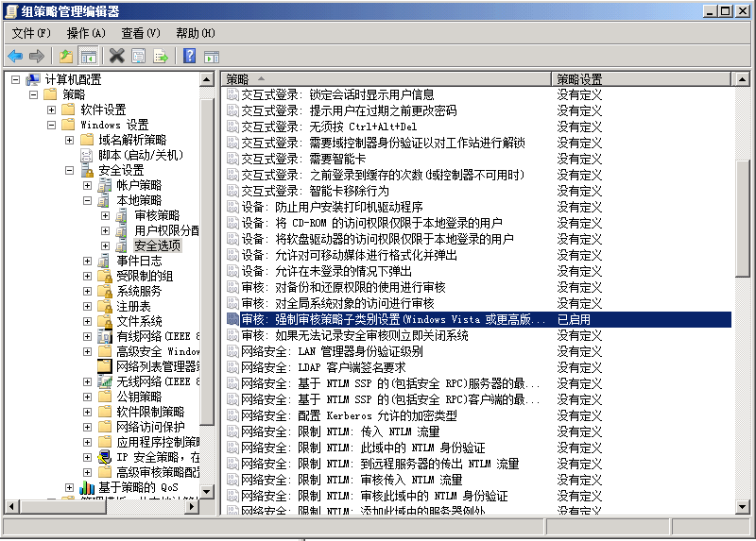The image size is (756, 541).
Task: Click the 帐户策略 tree icon
Action: (105, 185)
